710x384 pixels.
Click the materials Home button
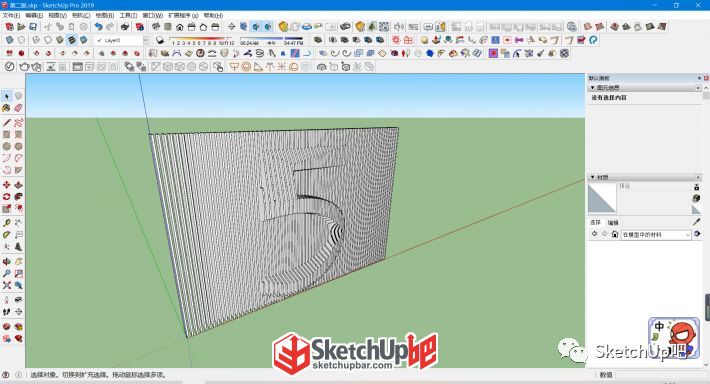(614, 234)
